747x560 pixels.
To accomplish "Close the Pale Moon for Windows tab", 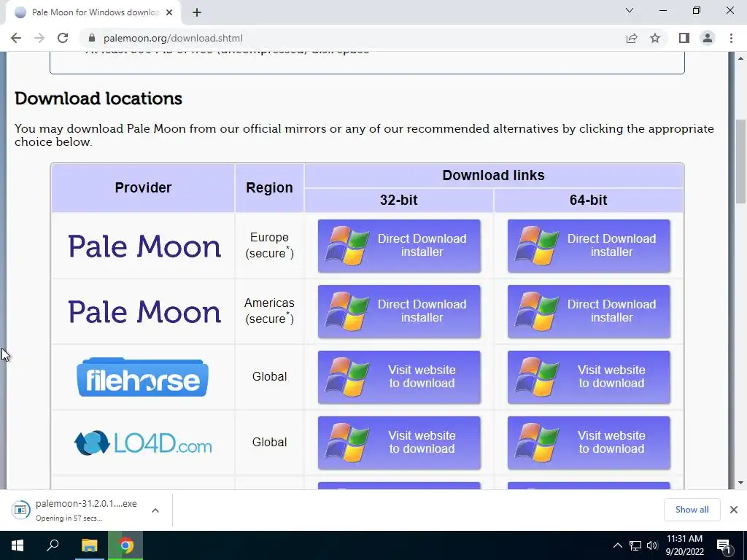I will tap(169, 12).
